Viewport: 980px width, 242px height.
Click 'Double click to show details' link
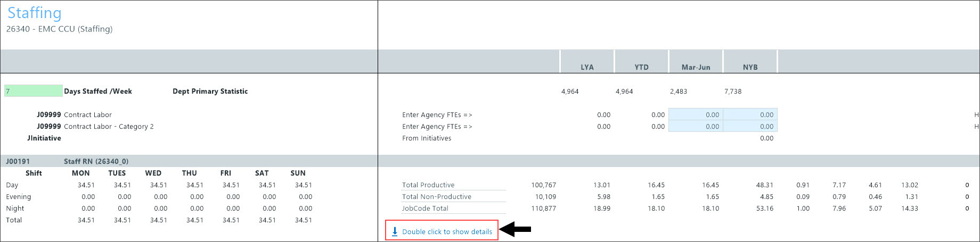pos(447,232)
